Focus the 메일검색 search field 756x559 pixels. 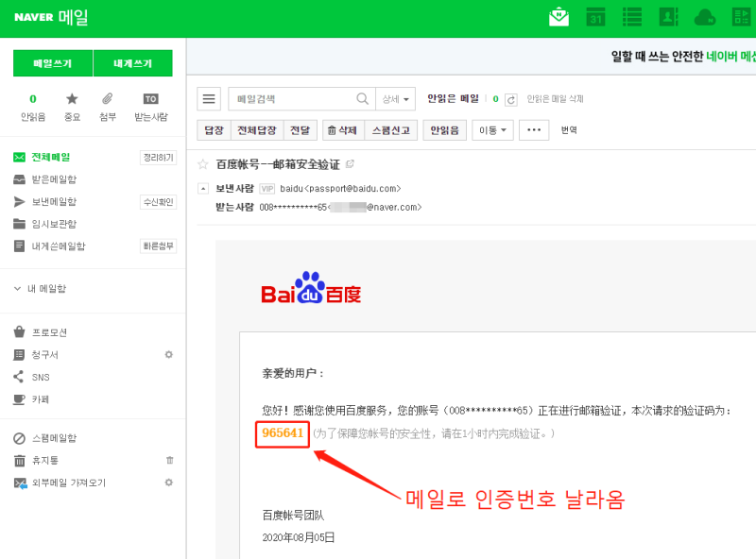[293, 99]
